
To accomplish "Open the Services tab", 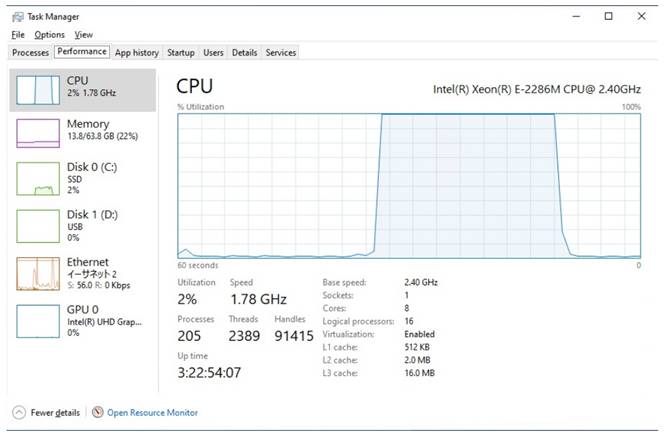I will click(281, 53).
